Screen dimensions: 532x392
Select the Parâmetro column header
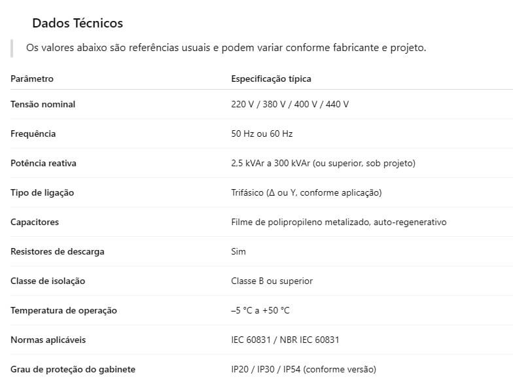32,79
